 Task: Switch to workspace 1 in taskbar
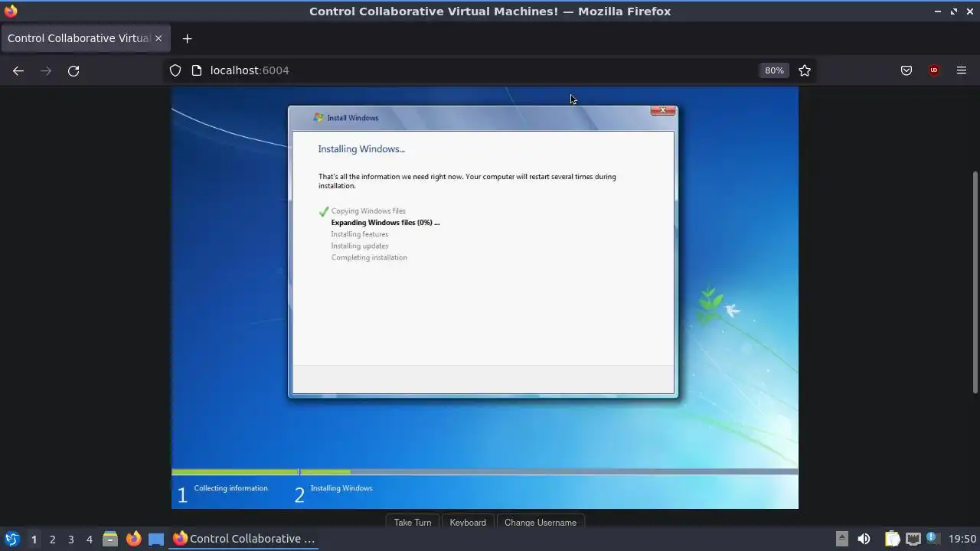[34, 539]
